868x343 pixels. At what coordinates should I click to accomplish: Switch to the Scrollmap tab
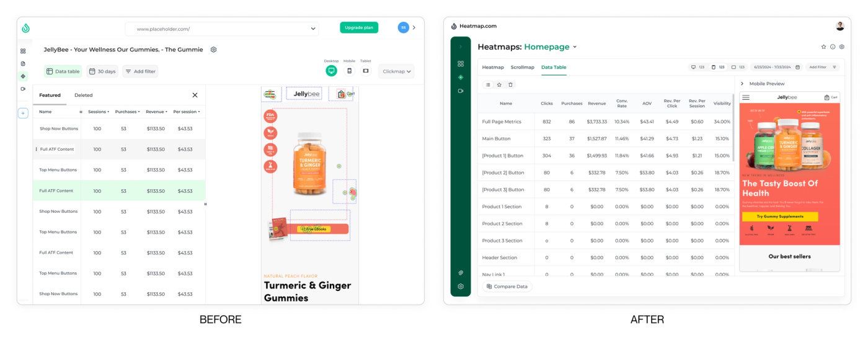click(x=523, y=67)
